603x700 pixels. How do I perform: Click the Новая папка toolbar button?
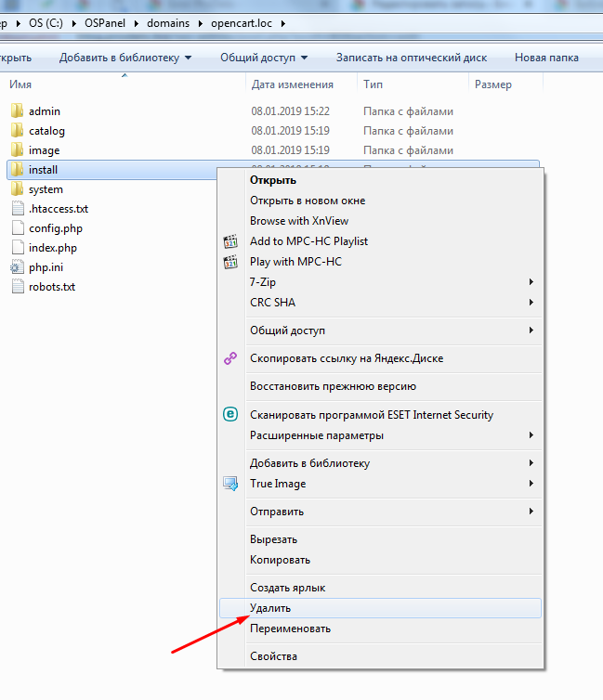pyautogui.click(x=546, y=58)
